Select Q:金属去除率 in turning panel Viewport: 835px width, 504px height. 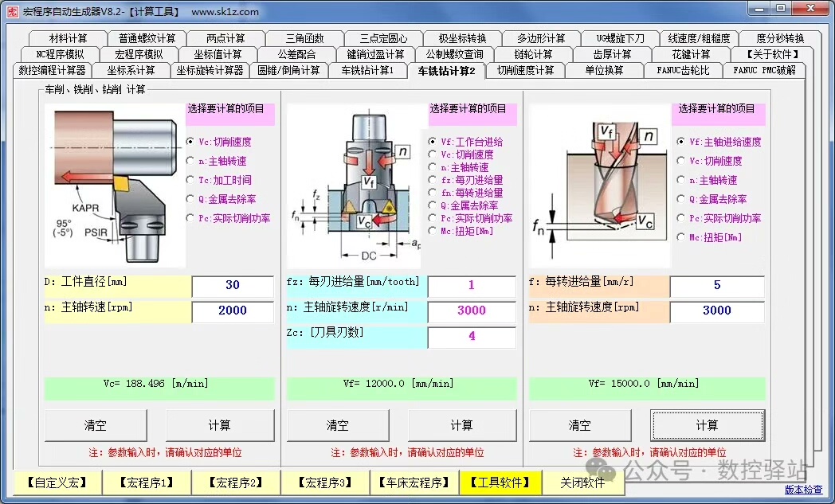[221, 199]
